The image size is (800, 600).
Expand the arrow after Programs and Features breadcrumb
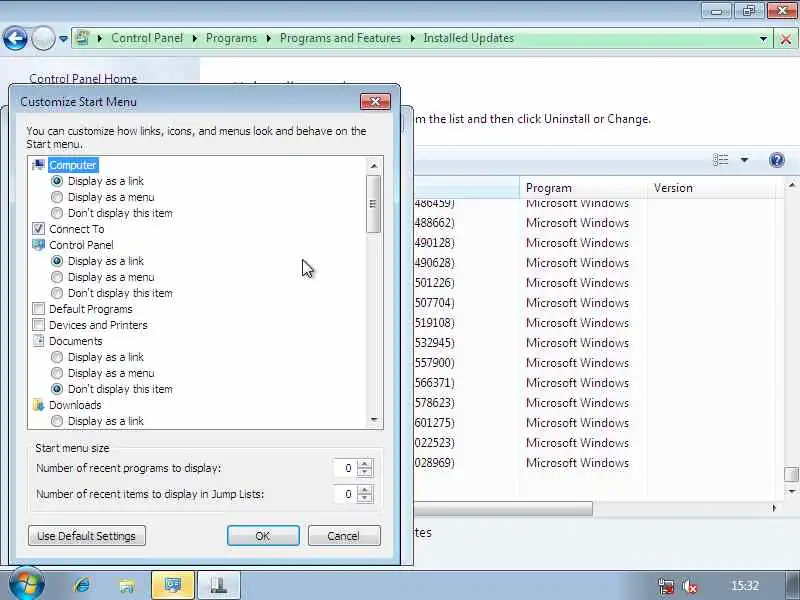pos(412,38)
